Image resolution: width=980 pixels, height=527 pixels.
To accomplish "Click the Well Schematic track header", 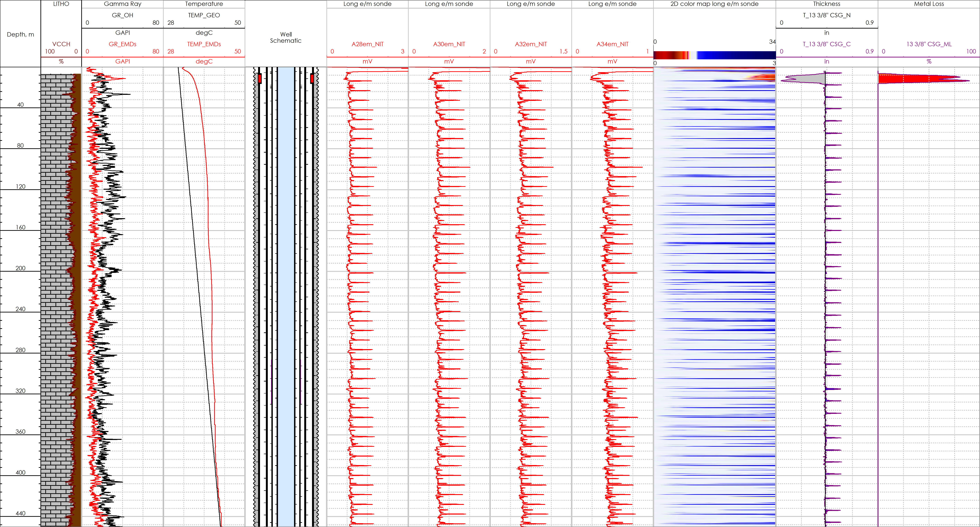I will point(286,37).
